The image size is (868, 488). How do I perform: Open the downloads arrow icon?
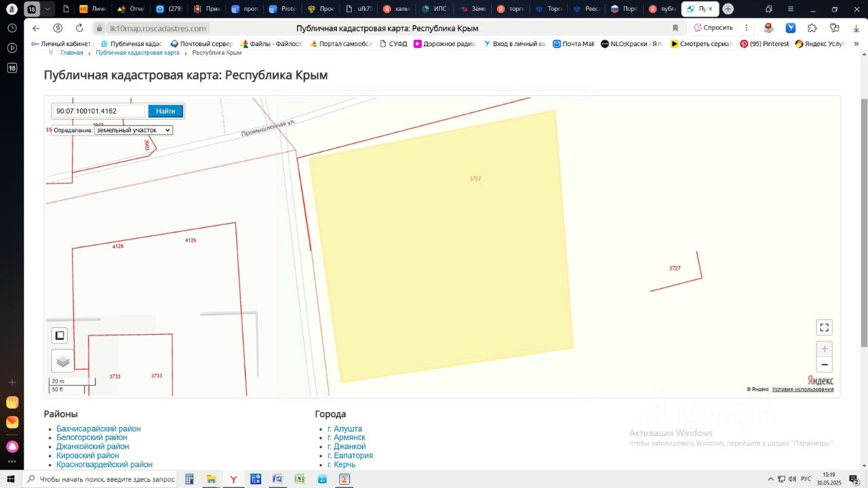856,28
